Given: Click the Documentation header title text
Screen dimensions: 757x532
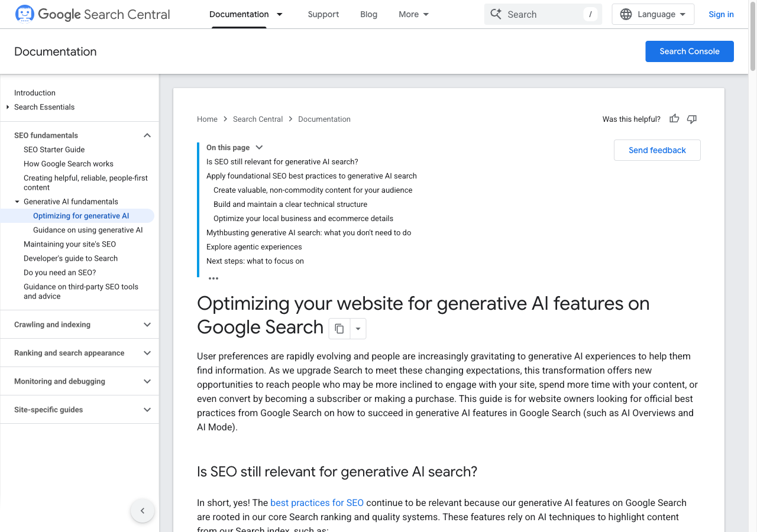Looking at the screenshot, I should click(56, 51).
